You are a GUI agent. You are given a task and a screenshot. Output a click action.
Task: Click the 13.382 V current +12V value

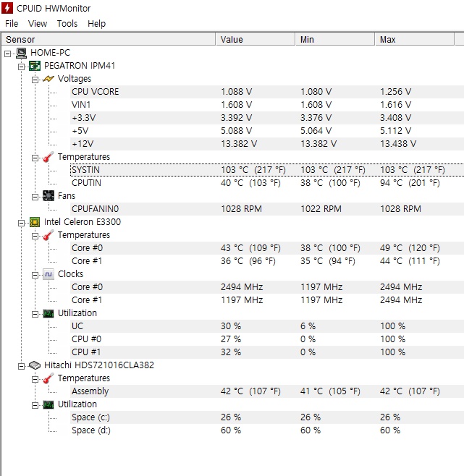click(x=239, y=144)
